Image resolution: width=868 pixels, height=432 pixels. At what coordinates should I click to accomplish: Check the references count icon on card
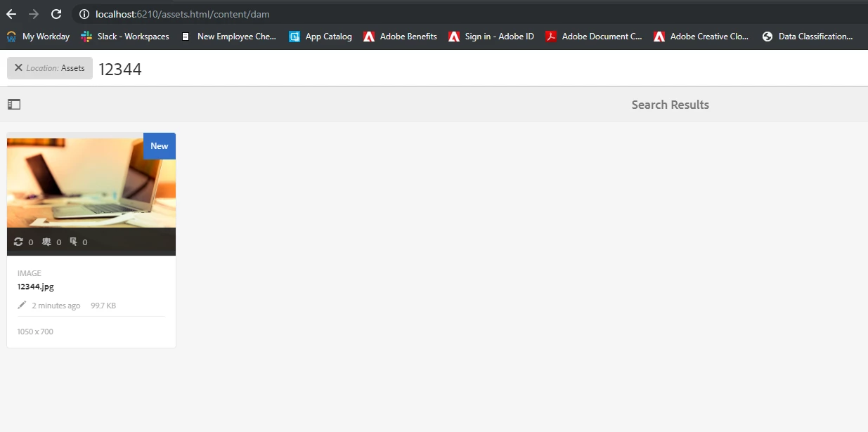pyautogui.click(x=18, y=242)
